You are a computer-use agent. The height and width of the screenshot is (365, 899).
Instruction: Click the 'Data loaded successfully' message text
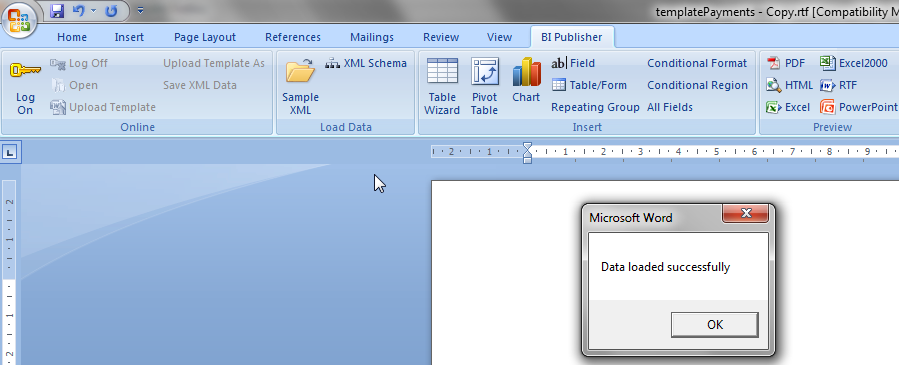click(x=666, y=267)
